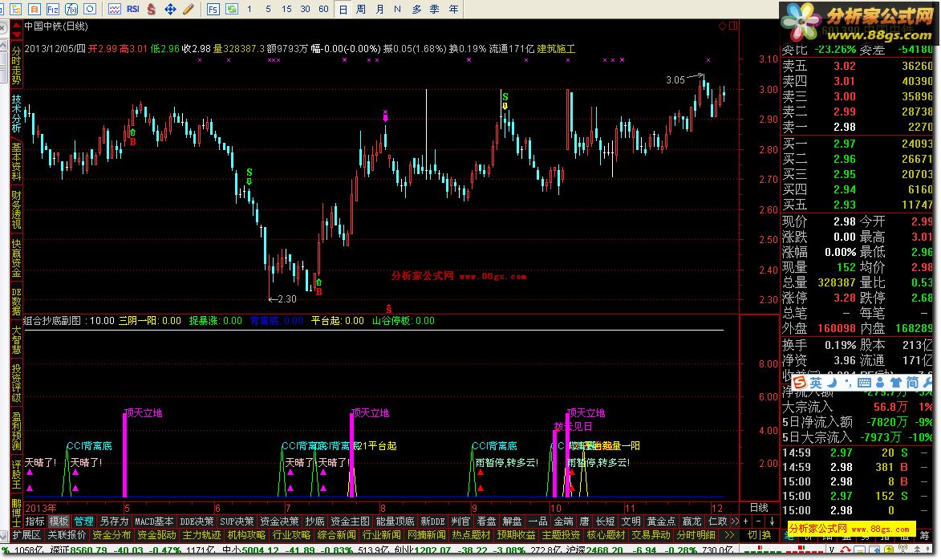The image size is (941, 560).
Task: Open the 扩展区 tab
Action: click(x=26, y=534)
